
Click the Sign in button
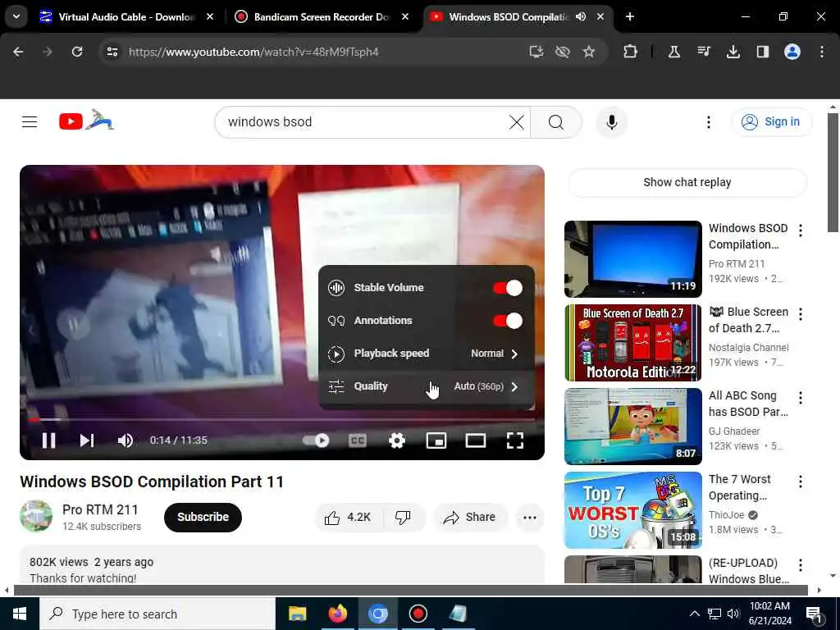coord(771,122)
